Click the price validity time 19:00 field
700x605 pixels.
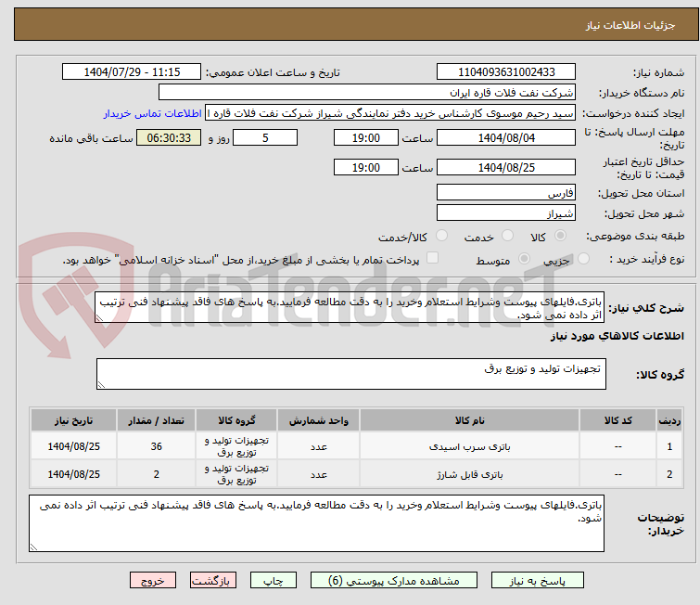[x=365, y=168]
